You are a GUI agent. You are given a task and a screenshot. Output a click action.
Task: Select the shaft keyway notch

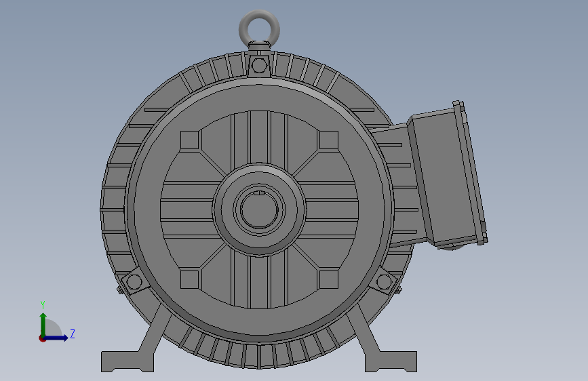[x=259, y=193]
